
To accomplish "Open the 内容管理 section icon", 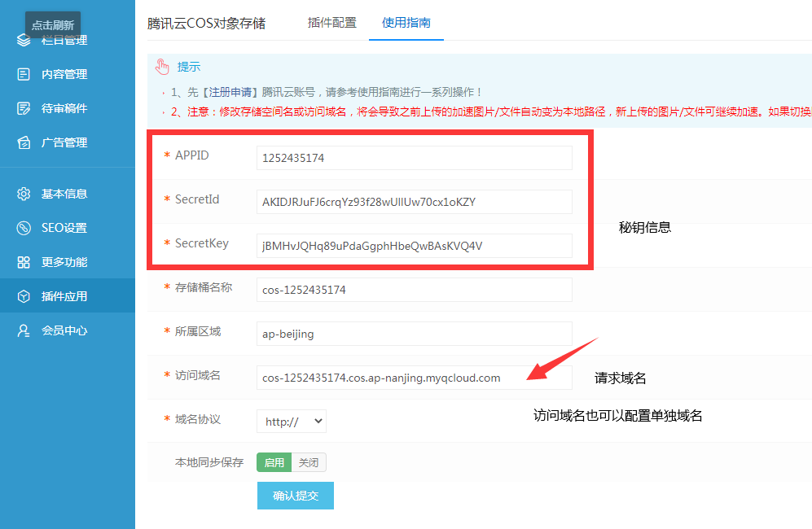I will [x=24, y=73].
